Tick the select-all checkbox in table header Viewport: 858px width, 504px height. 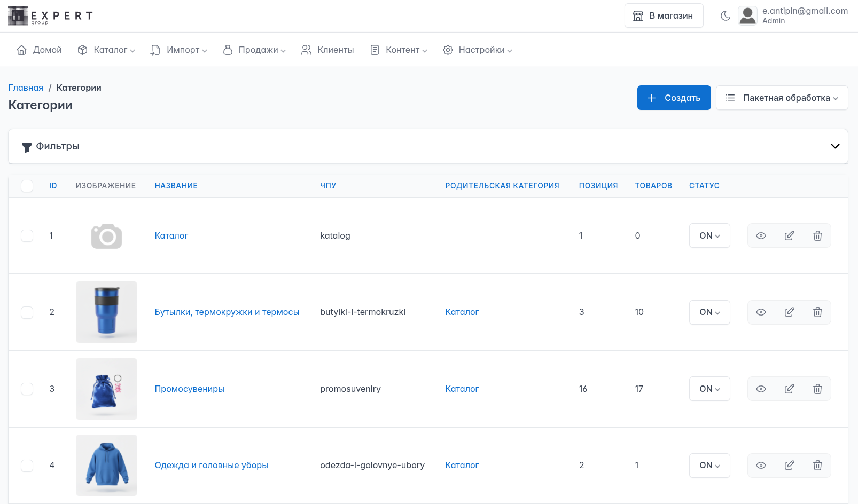pos(27,186)
